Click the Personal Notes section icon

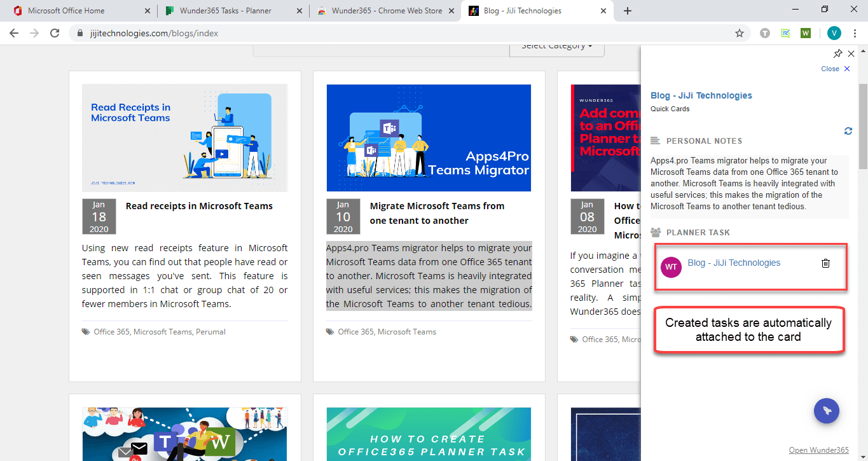(656, 141)
